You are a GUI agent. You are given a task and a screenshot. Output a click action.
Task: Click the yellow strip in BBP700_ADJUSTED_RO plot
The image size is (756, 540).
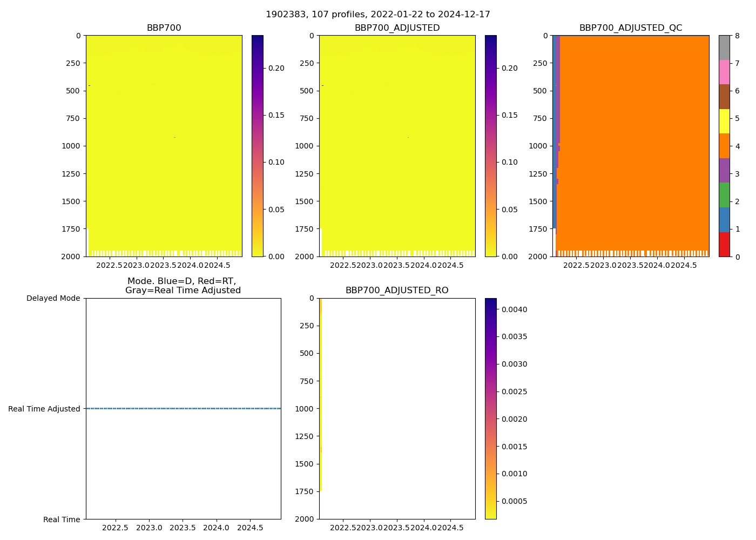point(320,394)
